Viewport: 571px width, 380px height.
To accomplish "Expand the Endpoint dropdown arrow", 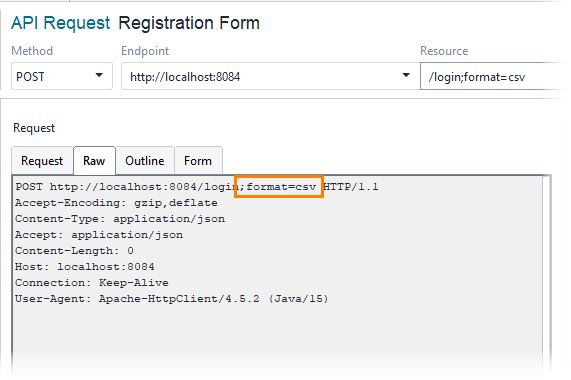I will [x=406, y=75].
